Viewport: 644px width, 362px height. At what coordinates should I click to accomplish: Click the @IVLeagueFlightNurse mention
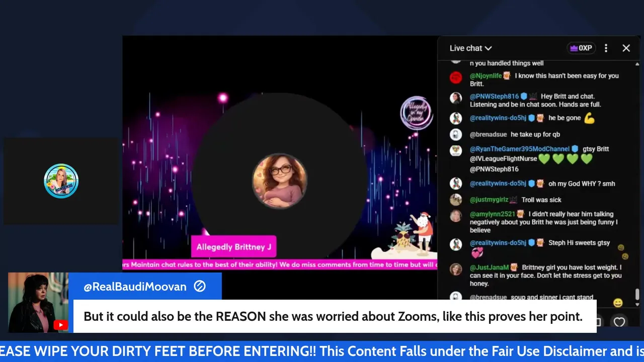(503, 159)
